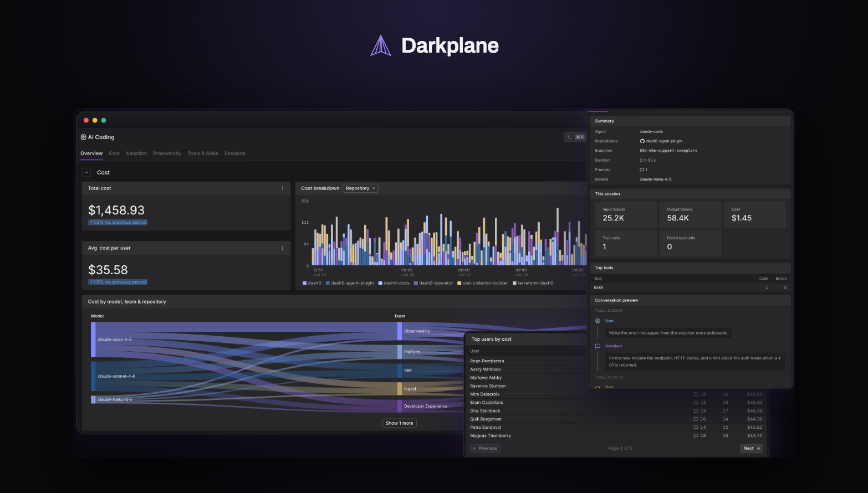Image resolution: width=868 pixels, height=493 pixels.
Task: Click the Darkplane logo mark
Action: tap(381, 45)
